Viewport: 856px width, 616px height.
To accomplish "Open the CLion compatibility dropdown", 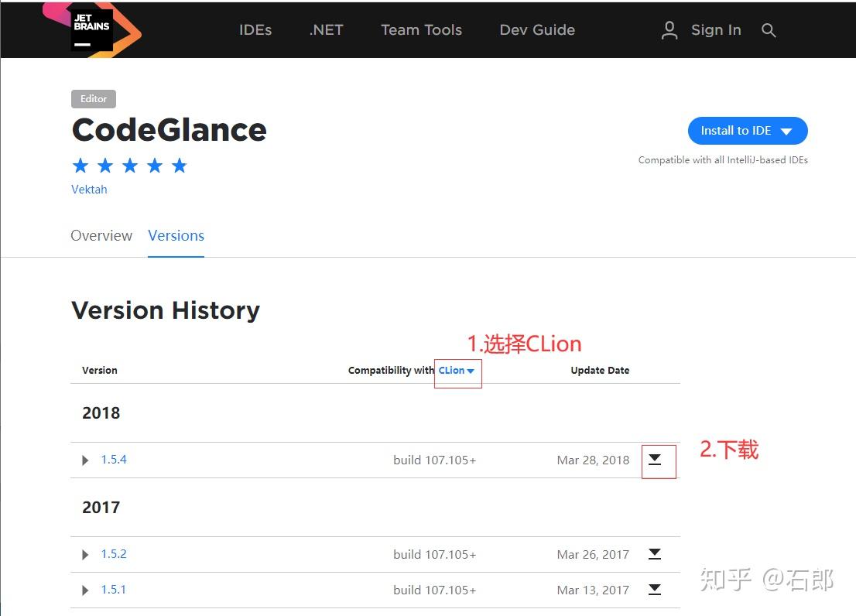I will (457, 370).
